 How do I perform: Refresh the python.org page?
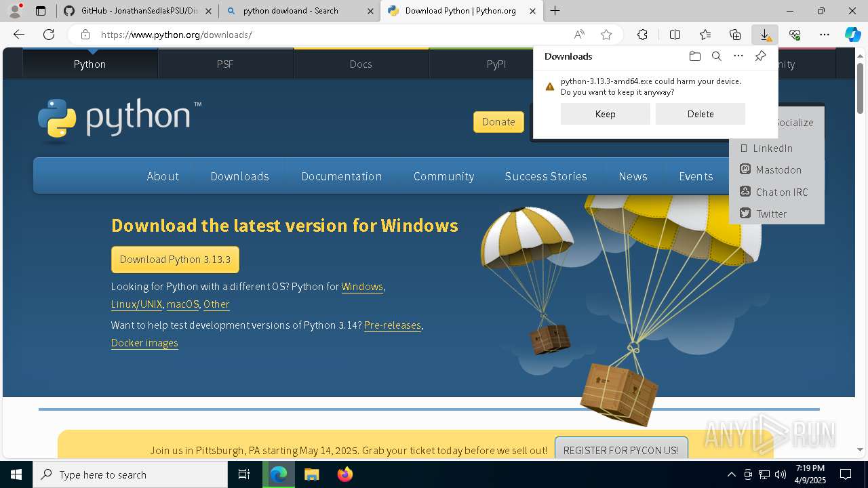click(x=49, y=35)
